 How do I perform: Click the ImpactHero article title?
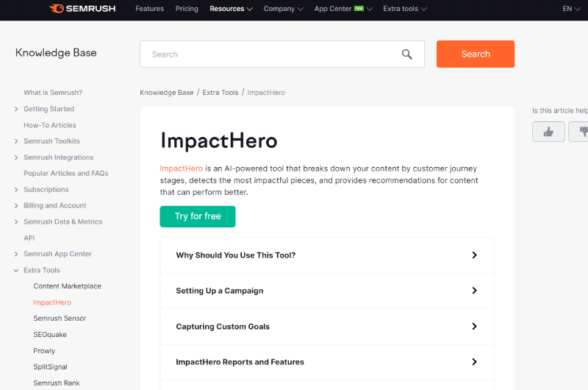[218, 141]
